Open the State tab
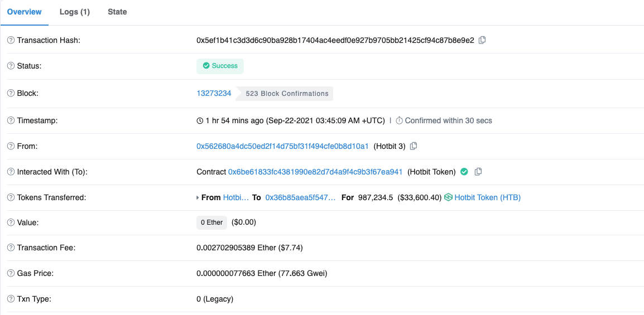The height and width of the screenshot is (315, 644). click(117, 12)
